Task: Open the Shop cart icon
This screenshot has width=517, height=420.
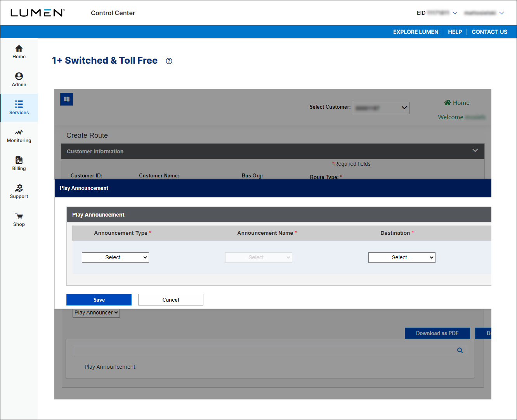Action: pyautogui.click(x=19, y=216)
